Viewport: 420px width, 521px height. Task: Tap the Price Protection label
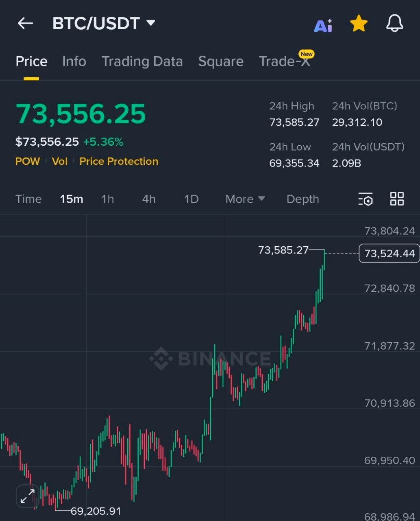[x=119, y=161]
